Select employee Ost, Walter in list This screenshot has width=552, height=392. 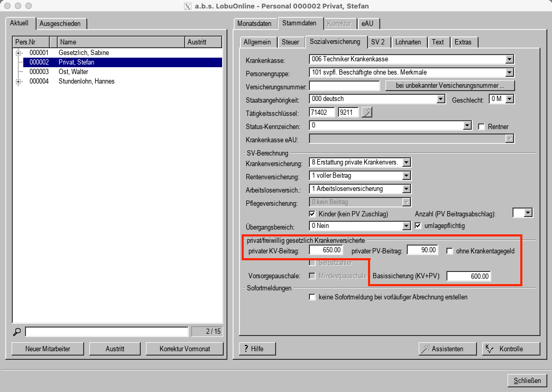pos(73,72)
